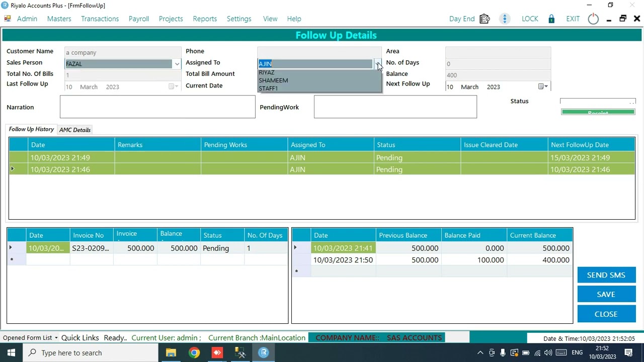The width and height of the screenshot is (644, 362).
Task: Show hidden system tray icons
Action: tap(480, 353)
